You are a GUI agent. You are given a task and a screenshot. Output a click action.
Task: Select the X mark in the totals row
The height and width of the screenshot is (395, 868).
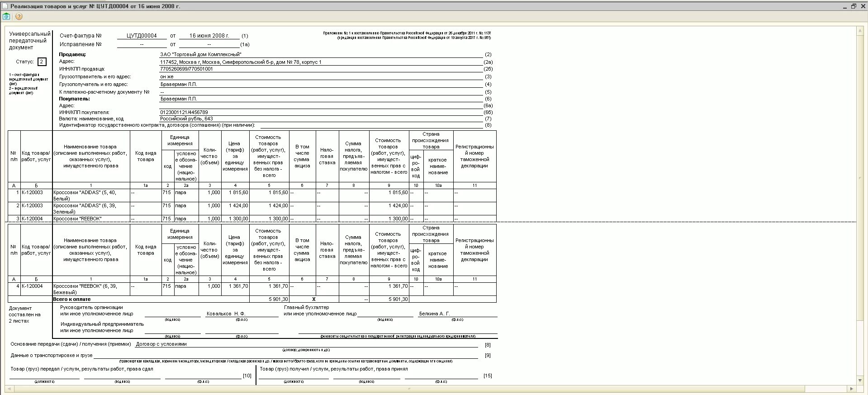pyautogui.click(x=314, y=299)
